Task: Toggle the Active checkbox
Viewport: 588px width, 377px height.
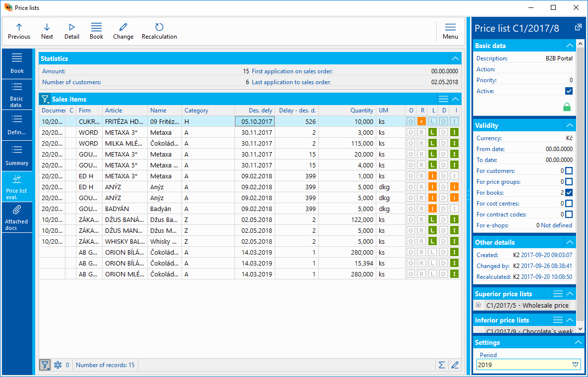Action: point(569,91)
